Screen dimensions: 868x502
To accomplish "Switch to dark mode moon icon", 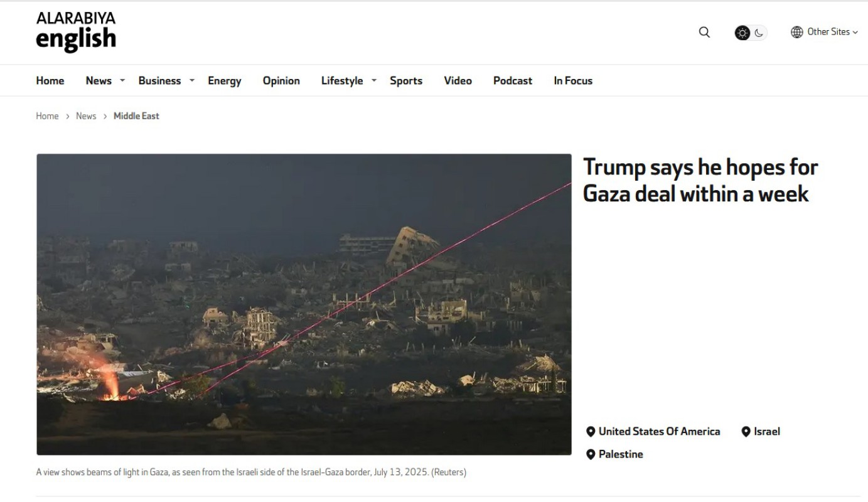I will [759, 33].
